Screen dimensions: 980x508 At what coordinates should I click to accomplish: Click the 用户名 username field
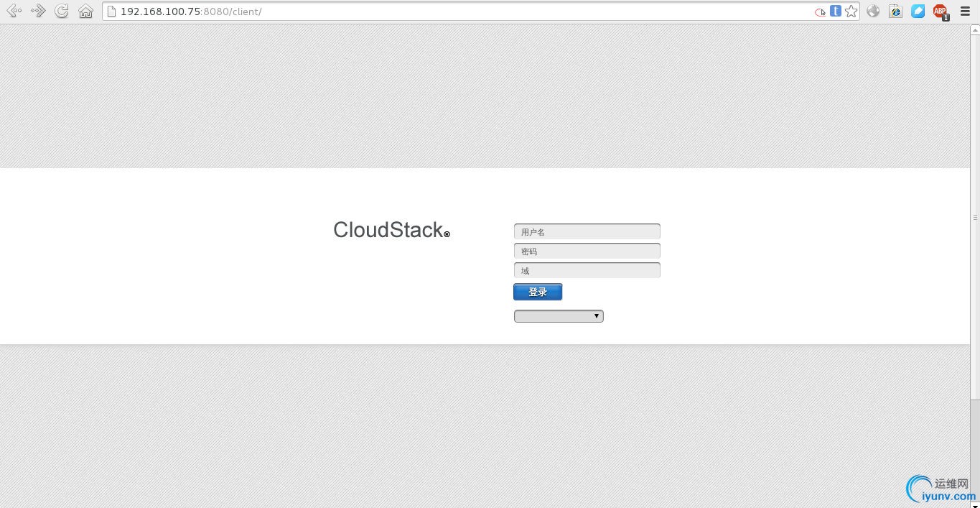click(x=587, y=231)
